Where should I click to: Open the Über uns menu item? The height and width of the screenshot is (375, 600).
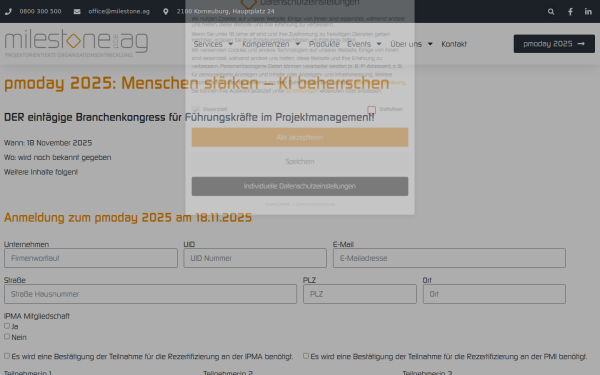tap(406, 44)
